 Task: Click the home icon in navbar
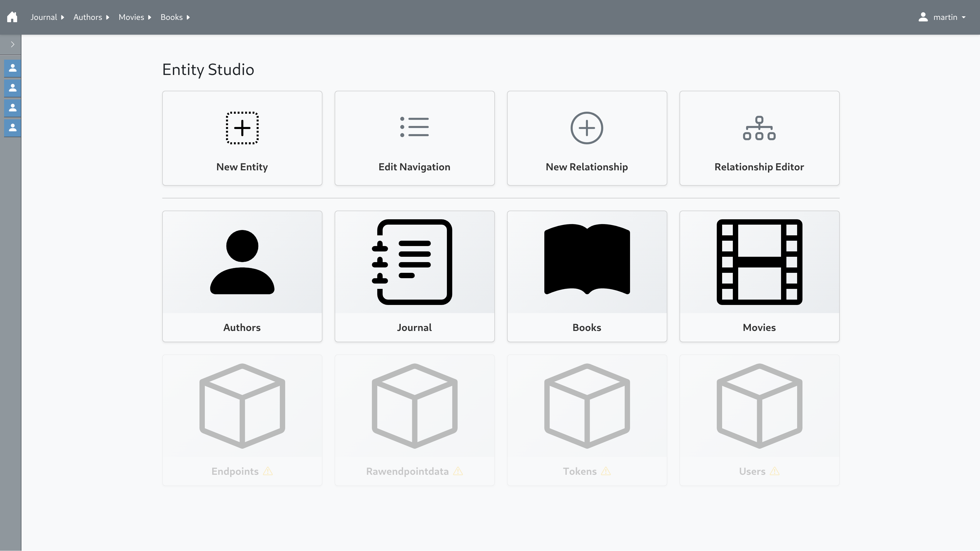(12, 17)
